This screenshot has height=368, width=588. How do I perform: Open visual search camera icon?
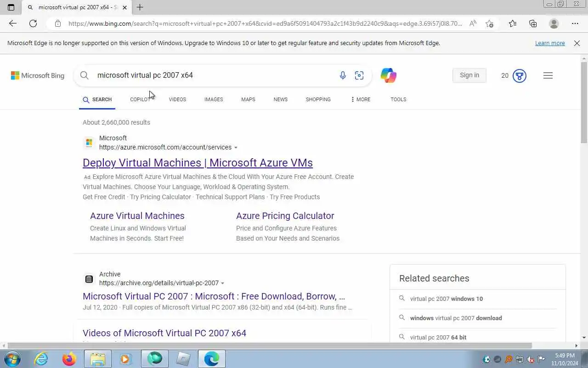(x=359, y=75)
